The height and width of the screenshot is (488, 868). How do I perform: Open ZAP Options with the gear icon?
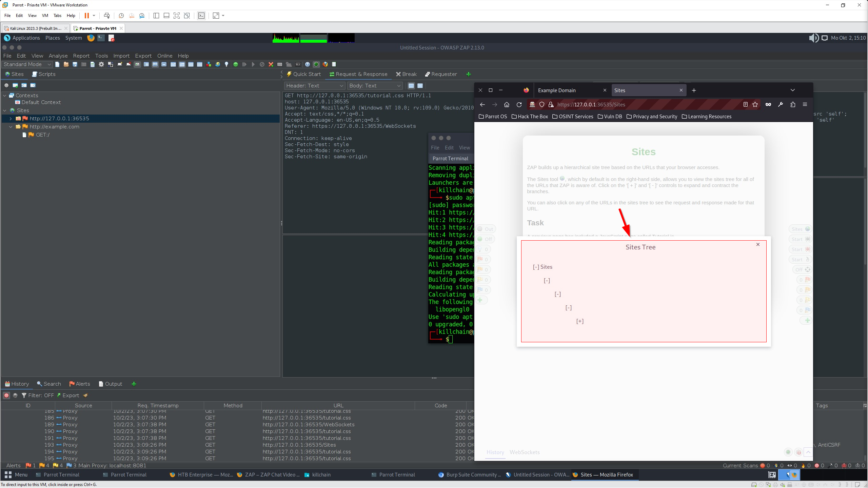(x=101, y=64)
